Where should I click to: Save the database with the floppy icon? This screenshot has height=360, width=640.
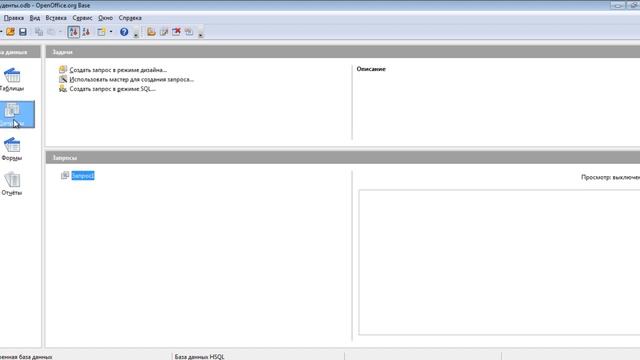coord(23,32)
